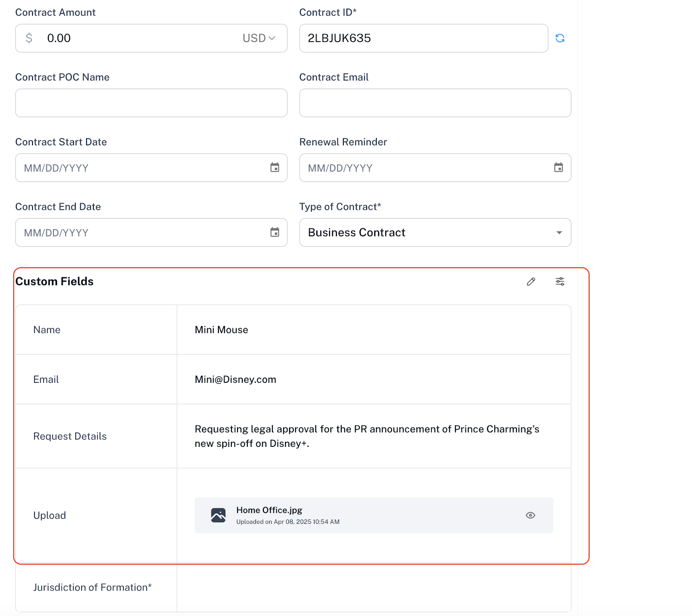The height and width of the screenshot is (616, 692).
Task: Click the Name row label
Action: tap(47, 330)
